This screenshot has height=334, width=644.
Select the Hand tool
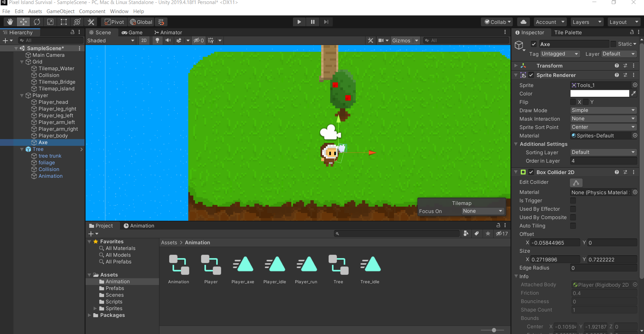click(x=10, y=22)
